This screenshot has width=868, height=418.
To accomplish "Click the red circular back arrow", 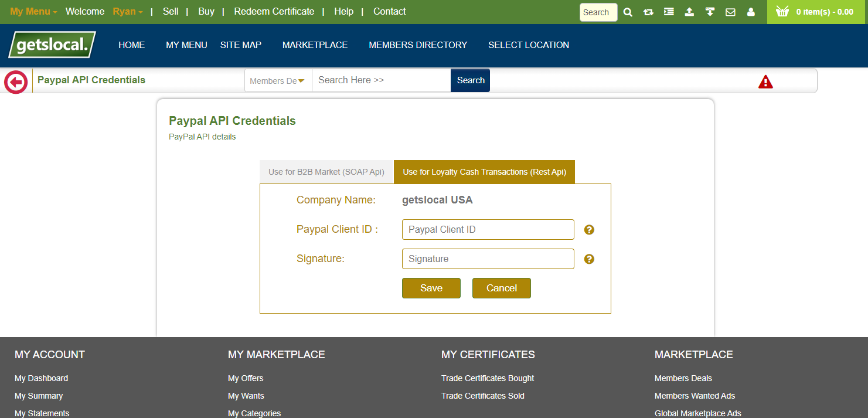I will 16,82.
